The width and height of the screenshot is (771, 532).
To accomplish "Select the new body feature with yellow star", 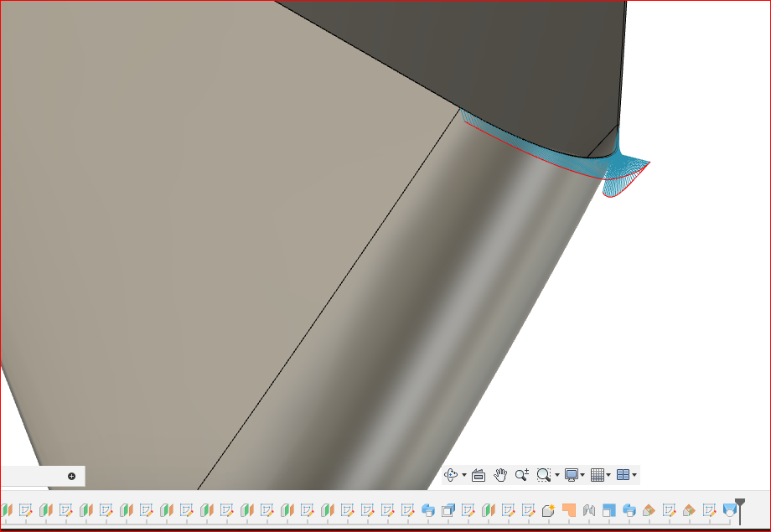I will tap(549, 510).
